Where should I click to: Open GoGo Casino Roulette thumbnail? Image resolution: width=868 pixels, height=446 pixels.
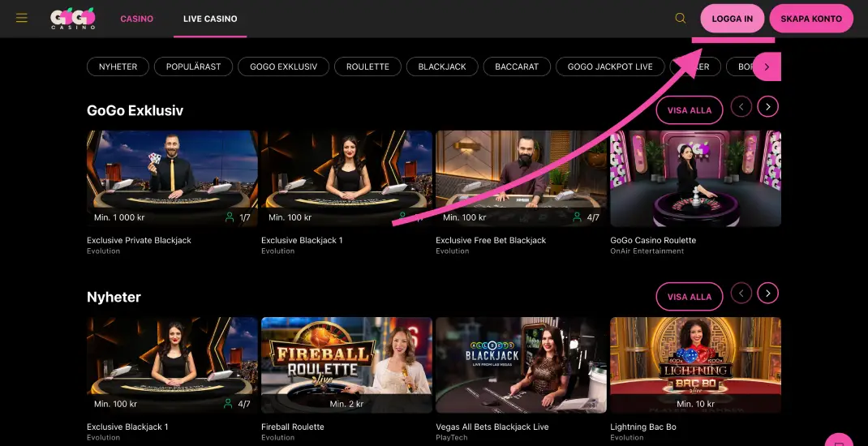[x=695, y=178]
